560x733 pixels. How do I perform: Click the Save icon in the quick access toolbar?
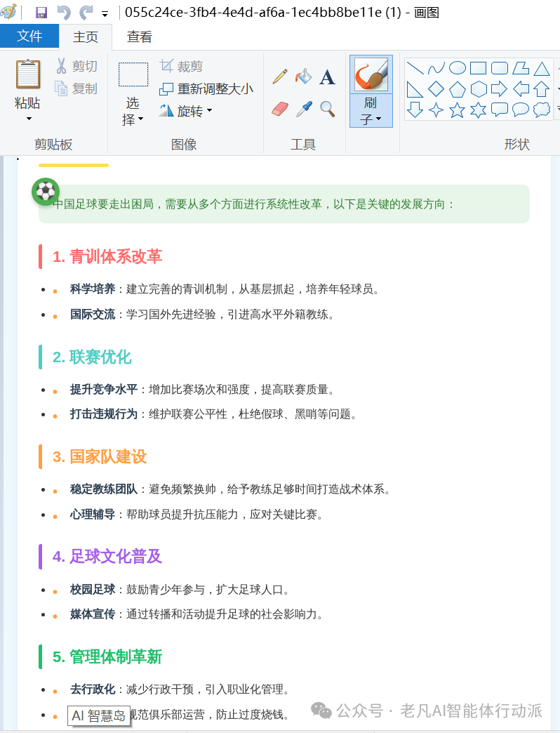[41, 13]
